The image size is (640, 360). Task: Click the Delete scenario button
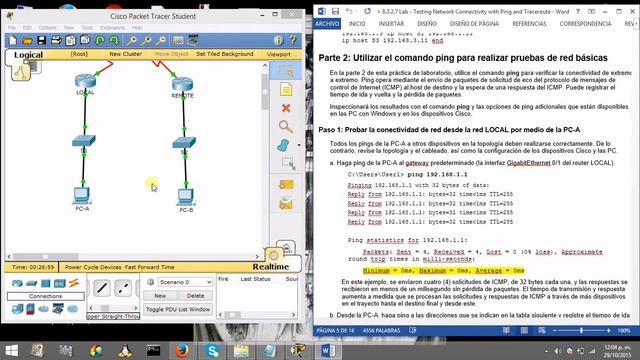coord(195,296)
